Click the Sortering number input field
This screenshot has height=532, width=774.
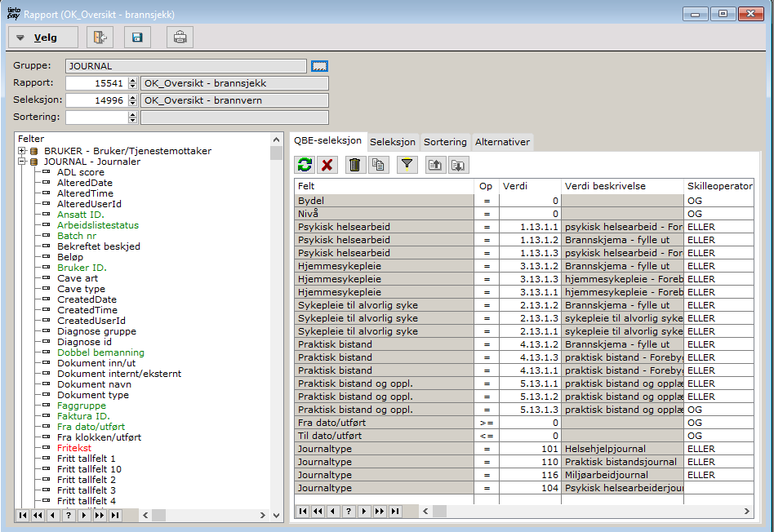[96, 117]
